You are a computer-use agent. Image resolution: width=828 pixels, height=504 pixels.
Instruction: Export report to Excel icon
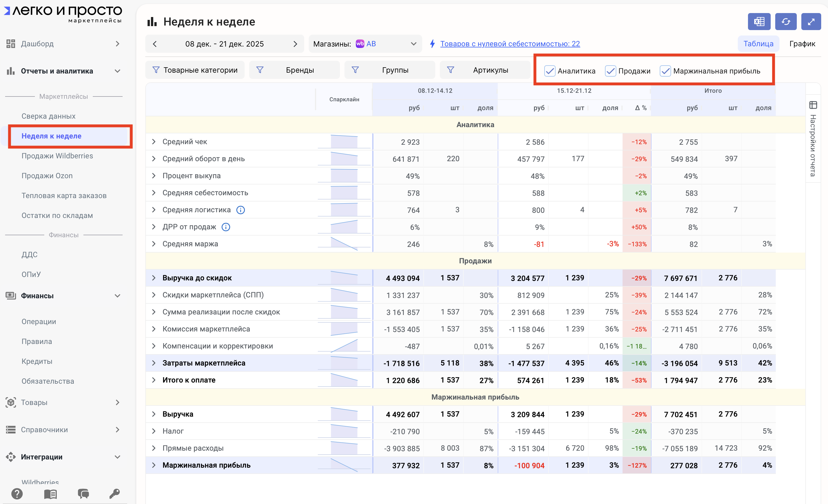point(759,22)
